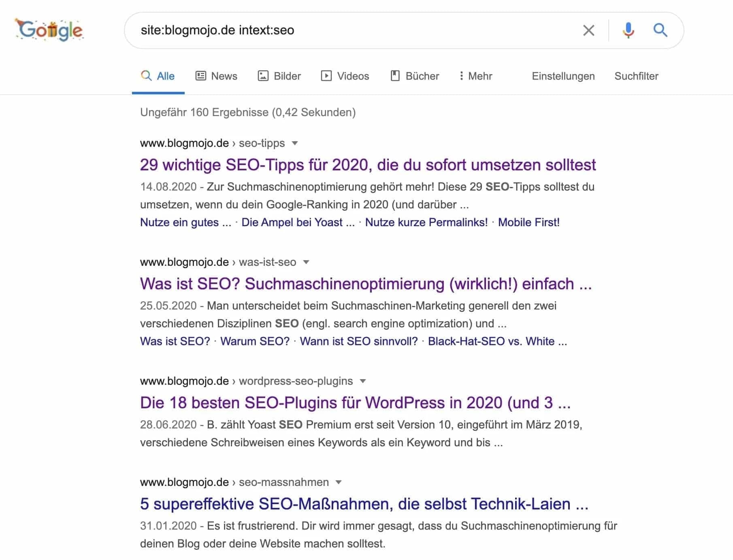Click the voice search microphone icon

click(628, 30)
